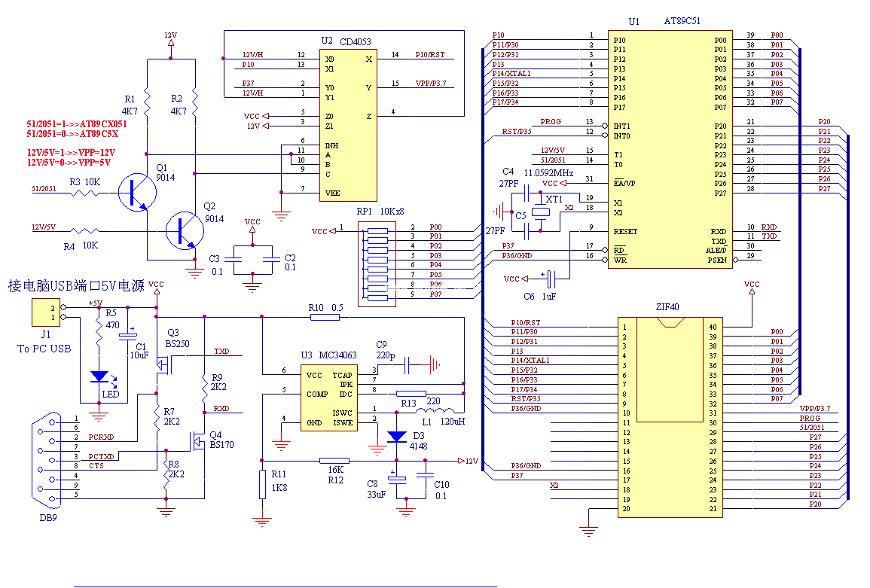Click the red text '12V/5V=1->>VPP=12V'
Screen dimensions: 870x588
pyautogui.click(x=72, y=152)
